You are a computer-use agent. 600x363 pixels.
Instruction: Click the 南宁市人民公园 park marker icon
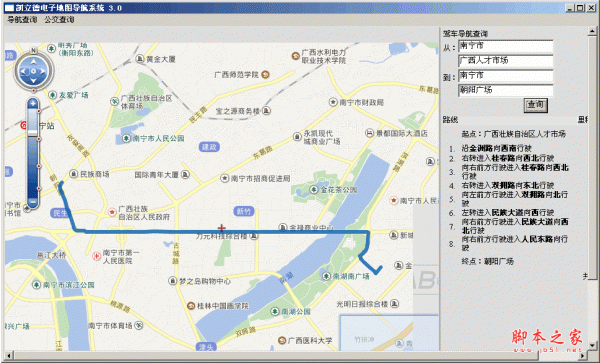[x=126, y=138]
